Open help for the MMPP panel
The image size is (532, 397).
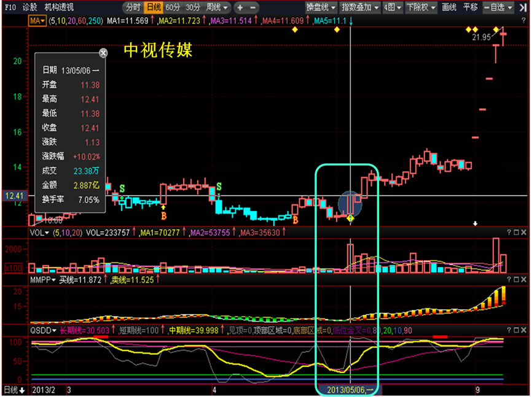pyautogui.click(x=509, y=280)
